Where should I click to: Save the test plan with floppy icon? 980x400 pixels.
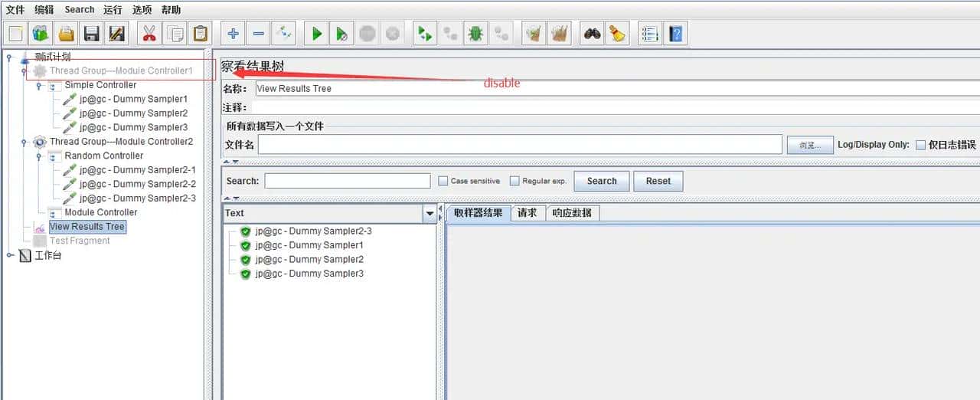point(92,34)
